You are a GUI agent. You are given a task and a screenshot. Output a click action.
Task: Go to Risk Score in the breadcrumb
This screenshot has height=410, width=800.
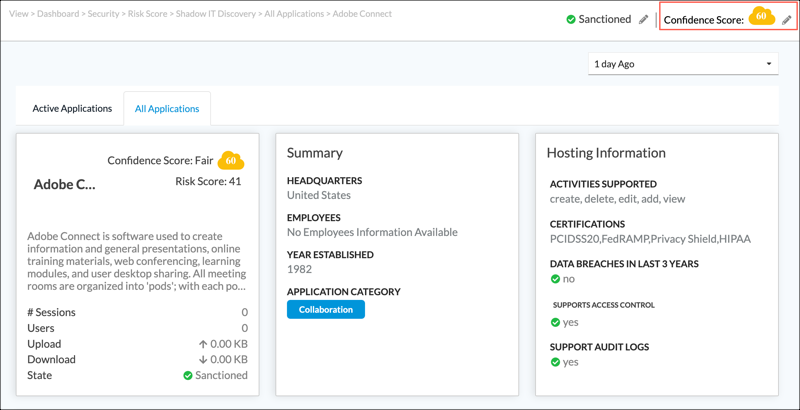tap(147, 14)
